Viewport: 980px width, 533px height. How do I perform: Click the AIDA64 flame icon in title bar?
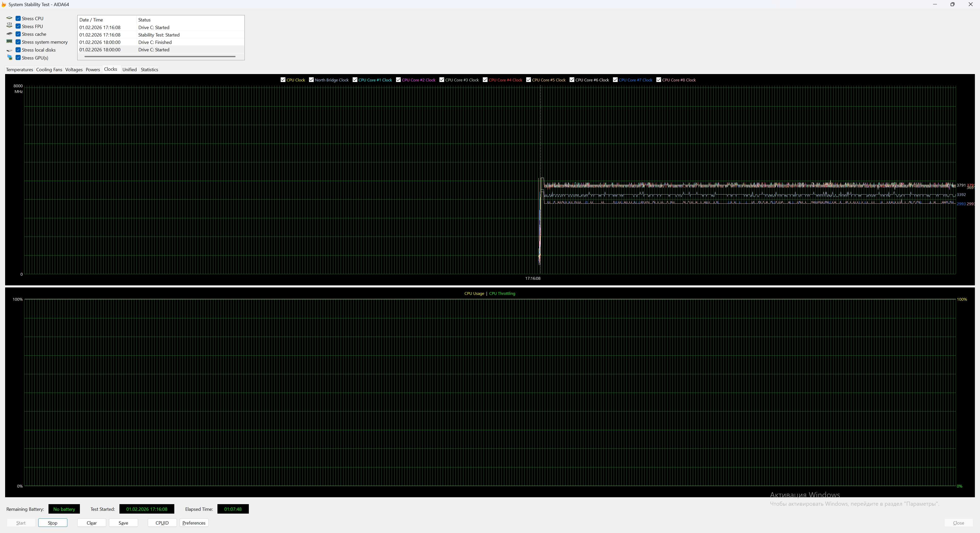3,5
